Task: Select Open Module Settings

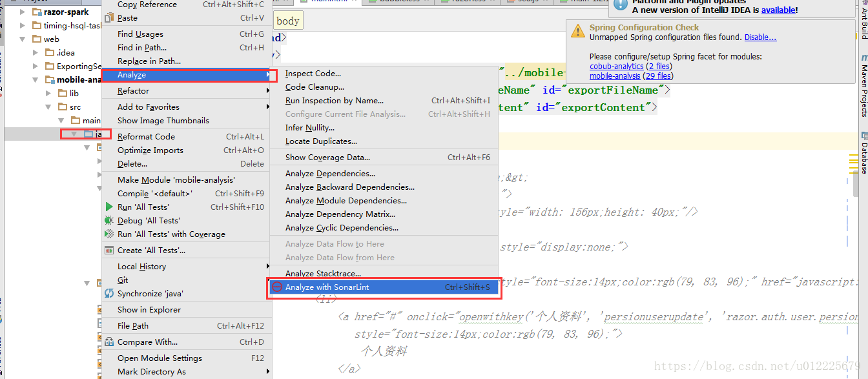Action: (x=187, y=358)
